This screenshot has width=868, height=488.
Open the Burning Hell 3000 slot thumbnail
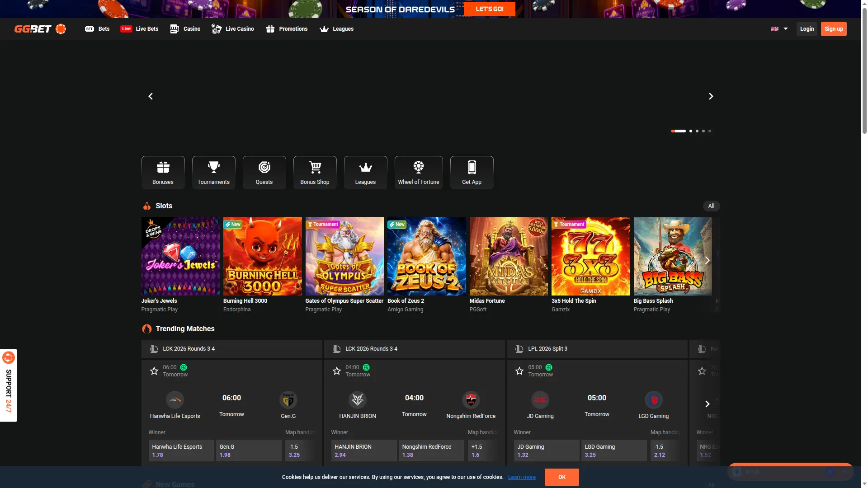[263, 256]
